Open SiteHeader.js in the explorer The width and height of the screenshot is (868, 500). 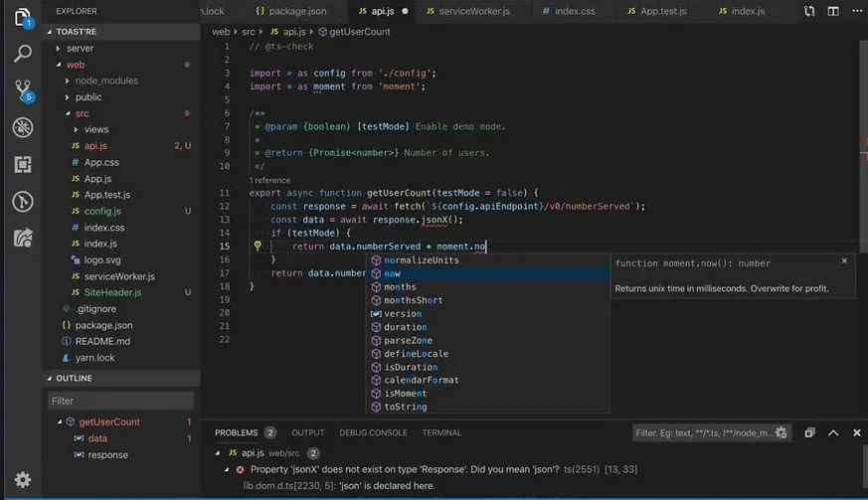113,292
